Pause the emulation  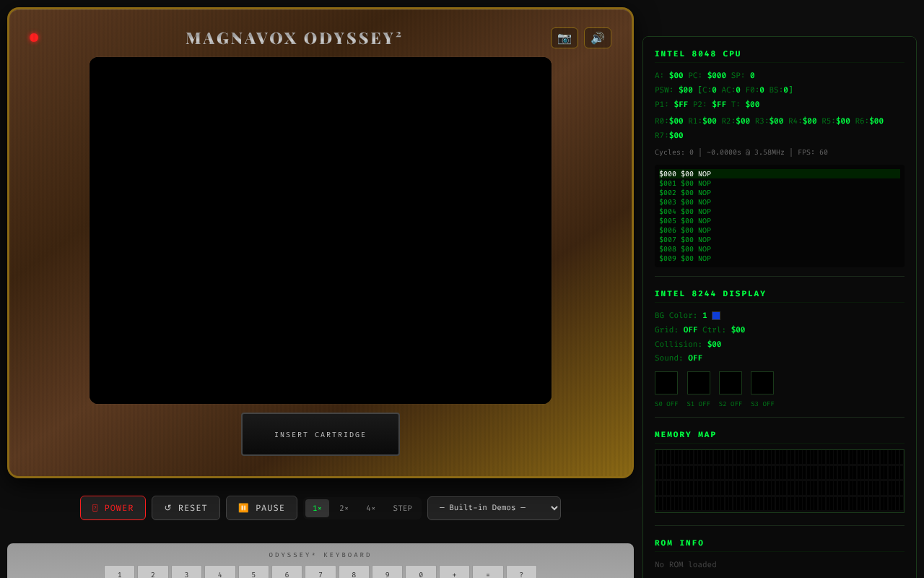tap(261, 508)
